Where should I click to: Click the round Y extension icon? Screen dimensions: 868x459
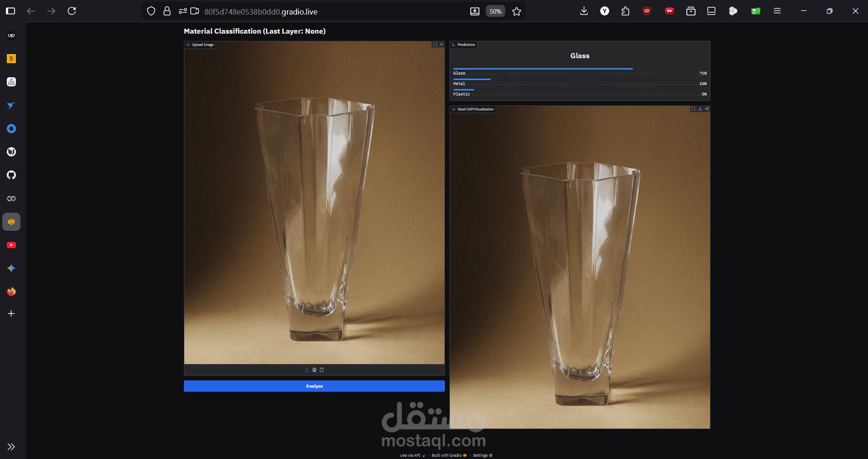(x=605, y=11)
